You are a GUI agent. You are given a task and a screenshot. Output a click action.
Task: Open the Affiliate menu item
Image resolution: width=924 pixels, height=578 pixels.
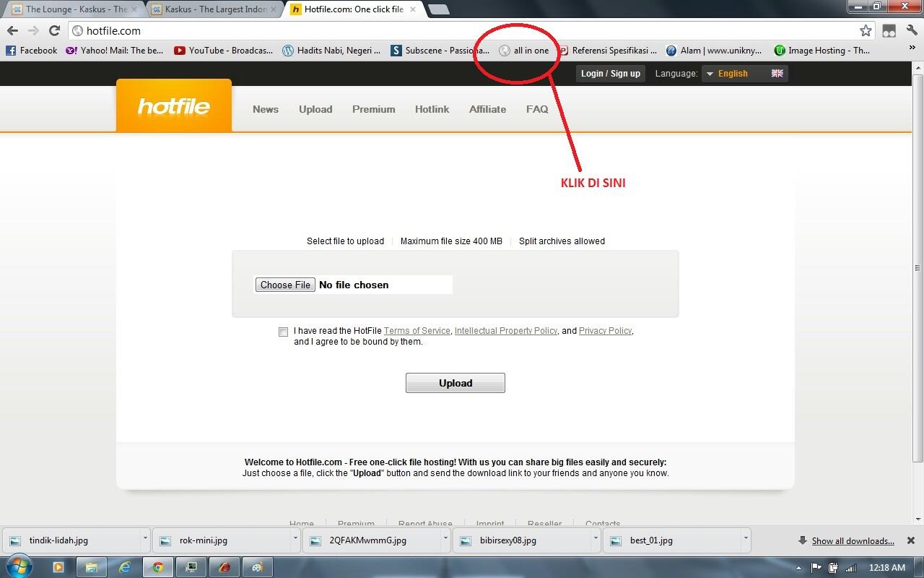(488, 109)
